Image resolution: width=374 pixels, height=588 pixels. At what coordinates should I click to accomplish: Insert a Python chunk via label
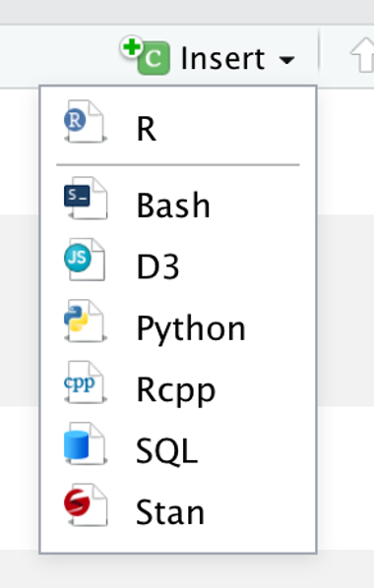[x=191, y=329]
